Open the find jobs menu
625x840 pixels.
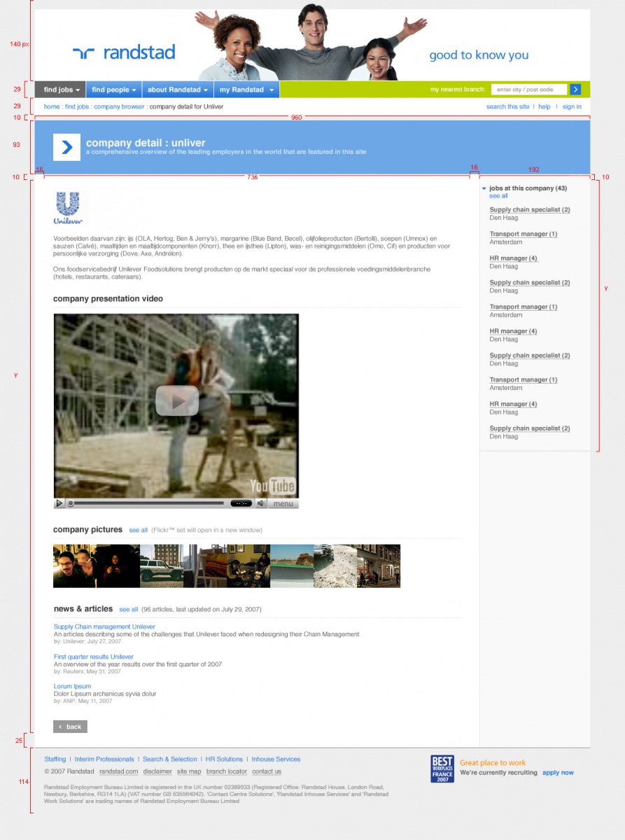pos(60,90)
